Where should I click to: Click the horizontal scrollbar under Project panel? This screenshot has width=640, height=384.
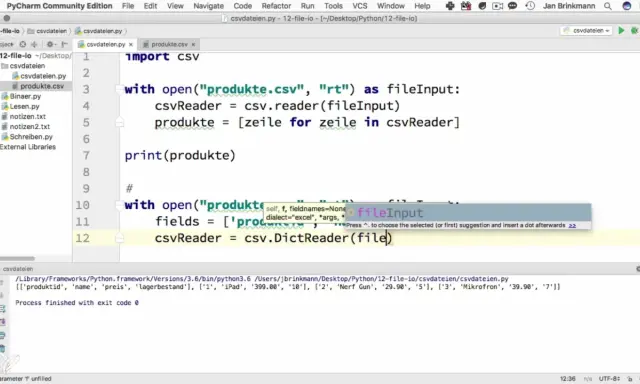[x=17, y=259]
